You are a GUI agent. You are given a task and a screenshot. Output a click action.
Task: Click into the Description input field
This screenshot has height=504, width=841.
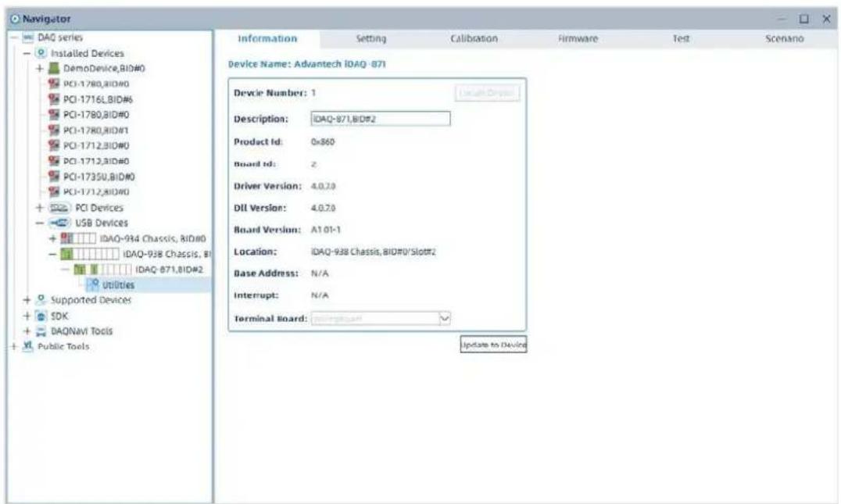[x=381, y=119]
